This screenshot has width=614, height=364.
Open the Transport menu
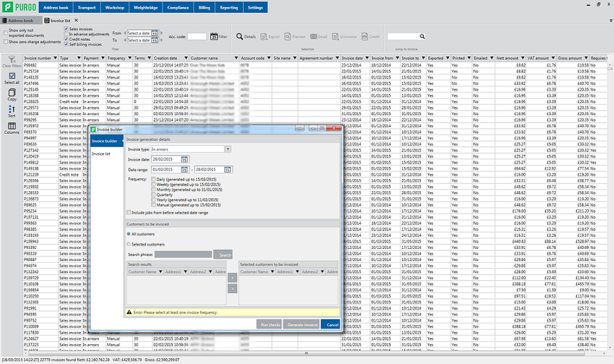86,8
